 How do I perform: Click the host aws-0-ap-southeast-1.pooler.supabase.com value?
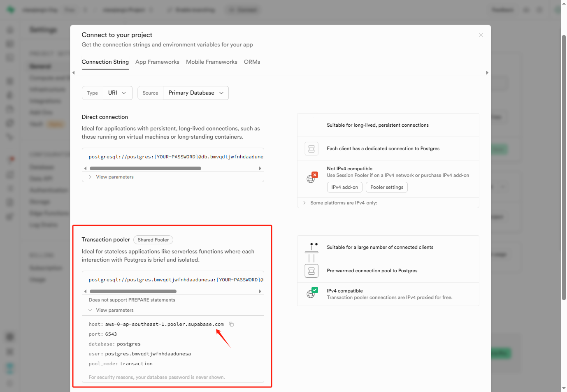tap(164, 324)
